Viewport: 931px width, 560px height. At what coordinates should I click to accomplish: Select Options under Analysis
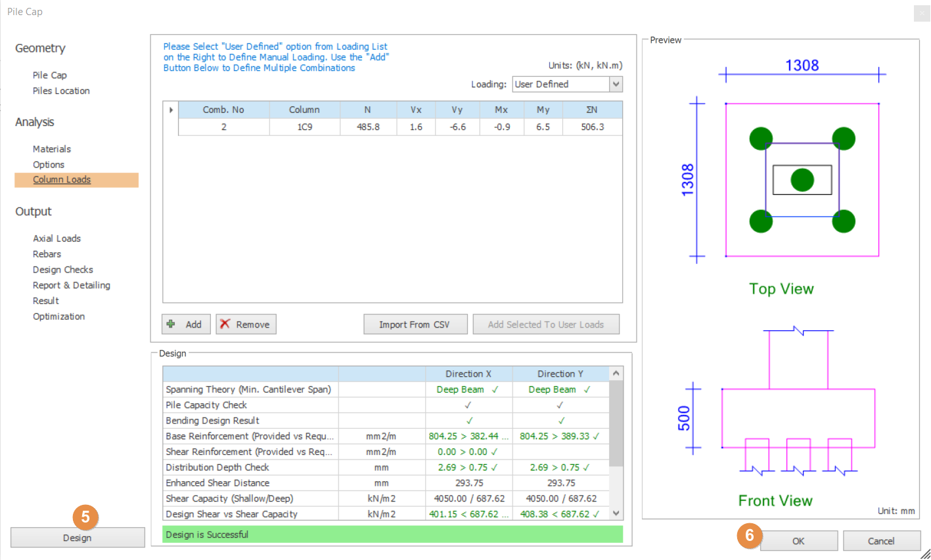tap(49, 165)
